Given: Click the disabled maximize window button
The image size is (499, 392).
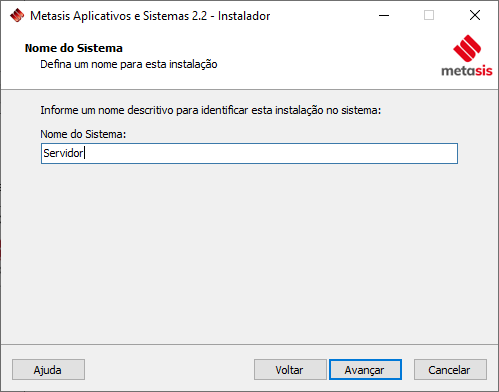Looking at the screenshot, I should (x=429, y=15).
